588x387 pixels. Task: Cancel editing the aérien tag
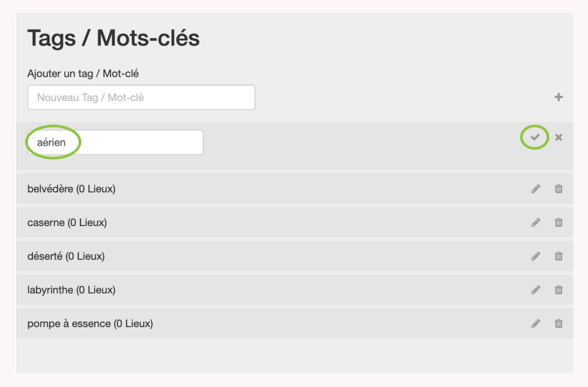coord(559,137)
